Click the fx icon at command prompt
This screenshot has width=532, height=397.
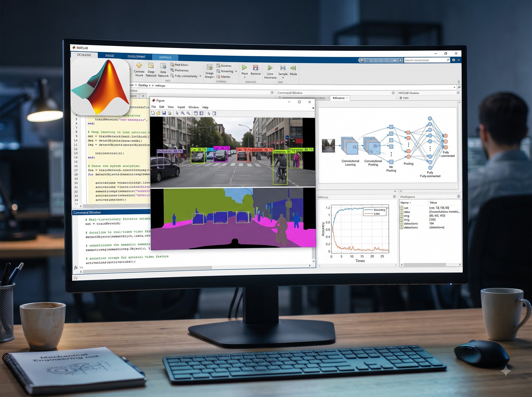(76, 267)
